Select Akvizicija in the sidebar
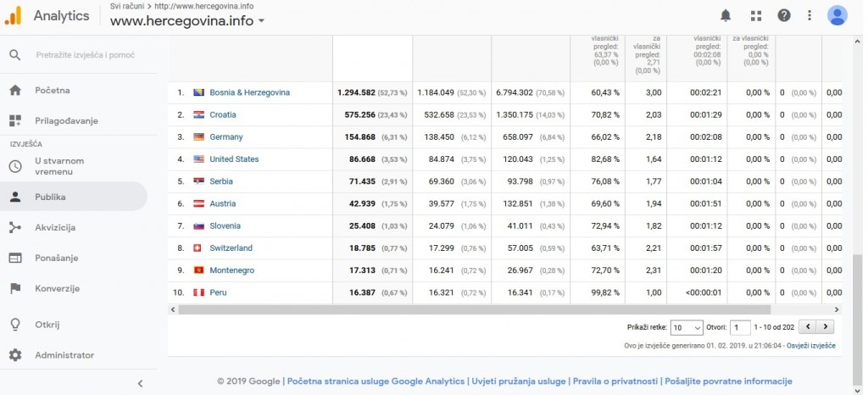The width and height of the screenshot is (868, 395). point(55,227)
